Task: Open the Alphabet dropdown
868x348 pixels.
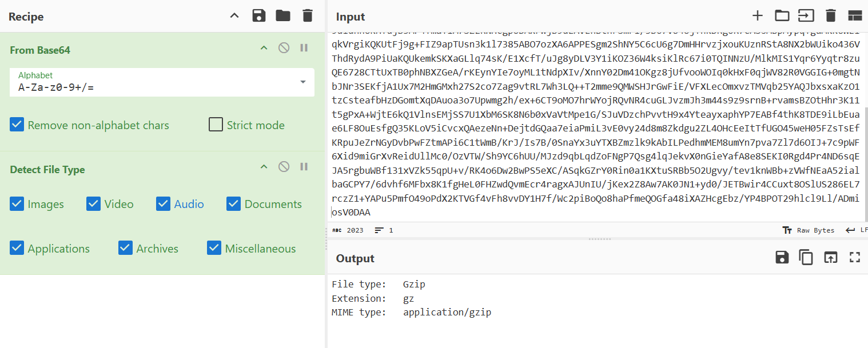Action: (302, 82)
